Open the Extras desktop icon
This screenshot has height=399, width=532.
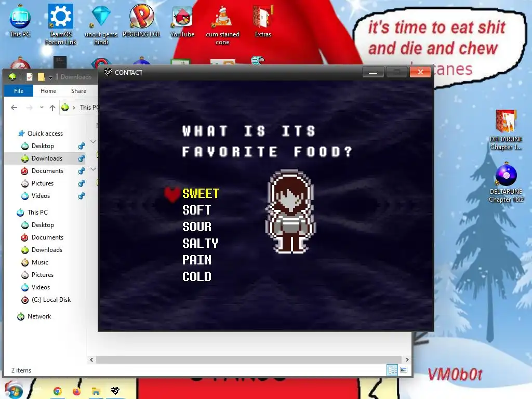[x=263, y=20]
